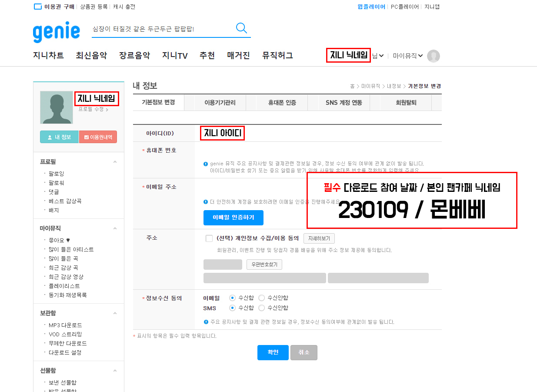Open 뮤직허그 menu
The height and width of the screenshot is (392, 537).
coord(277,56)
